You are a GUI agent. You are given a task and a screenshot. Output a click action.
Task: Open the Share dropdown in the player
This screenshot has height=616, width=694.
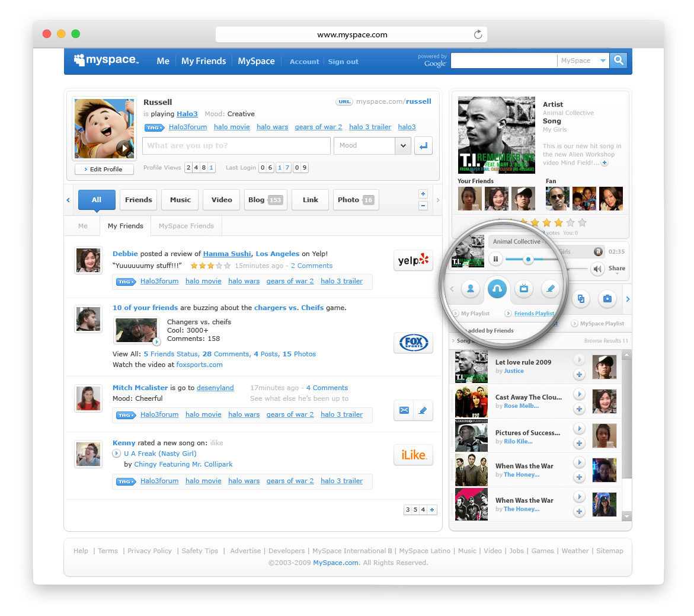616,269
